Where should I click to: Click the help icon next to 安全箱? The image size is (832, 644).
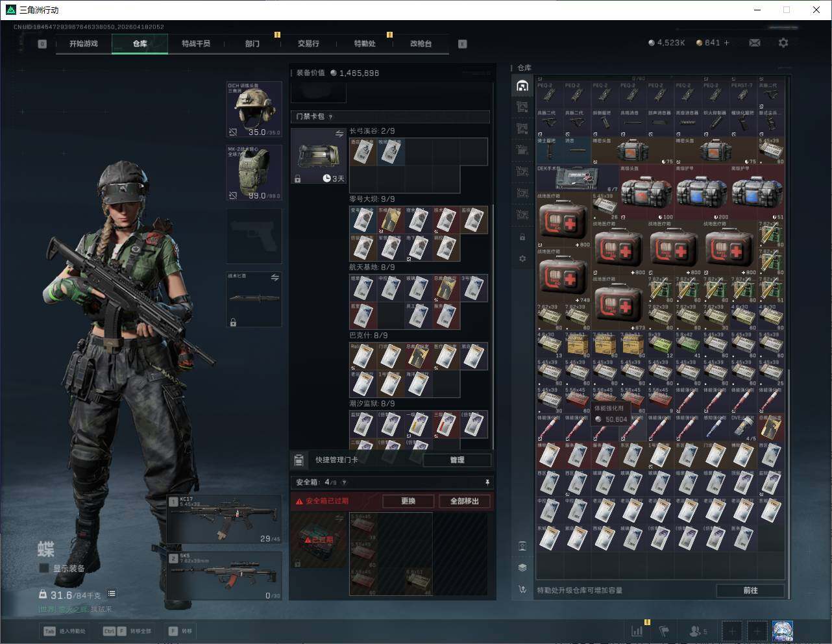click(x=344, y=482)
